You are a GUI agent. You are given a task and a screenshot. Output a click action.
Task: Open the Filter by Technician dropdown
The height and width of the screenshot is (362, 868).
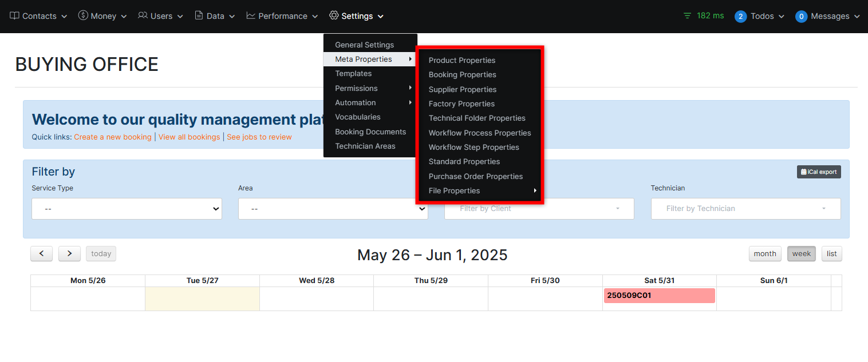[745, 209]
